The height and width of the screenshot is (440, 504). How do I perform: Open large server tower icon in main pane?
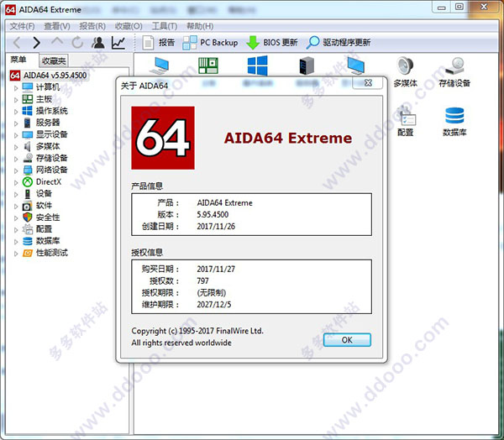tap(307, 65)
